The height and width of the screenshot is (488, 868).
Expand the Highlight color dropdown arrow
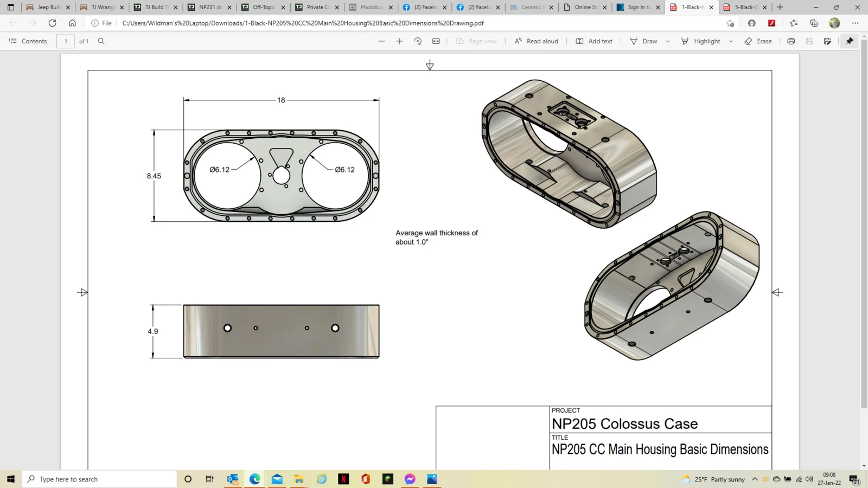731,41
